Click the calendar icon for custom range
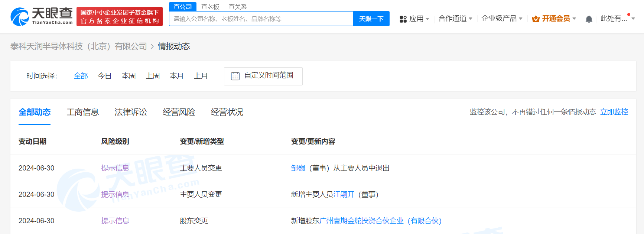644x234 pixels. coord(235,76)
